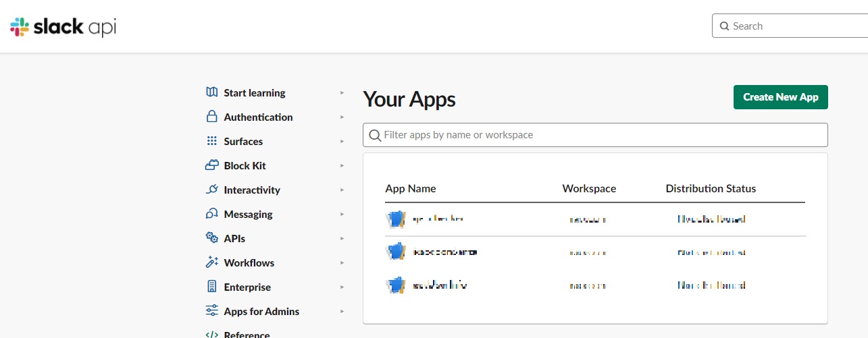Viewport: 868px width, 338px height.
Task: Expand the Block Kit section arrow
Action: tap(342, 165)
